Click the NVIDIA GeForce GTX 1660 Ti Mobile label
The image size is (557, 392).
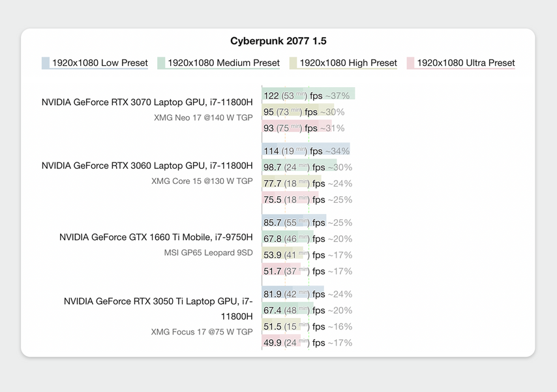tap(156, 237)
